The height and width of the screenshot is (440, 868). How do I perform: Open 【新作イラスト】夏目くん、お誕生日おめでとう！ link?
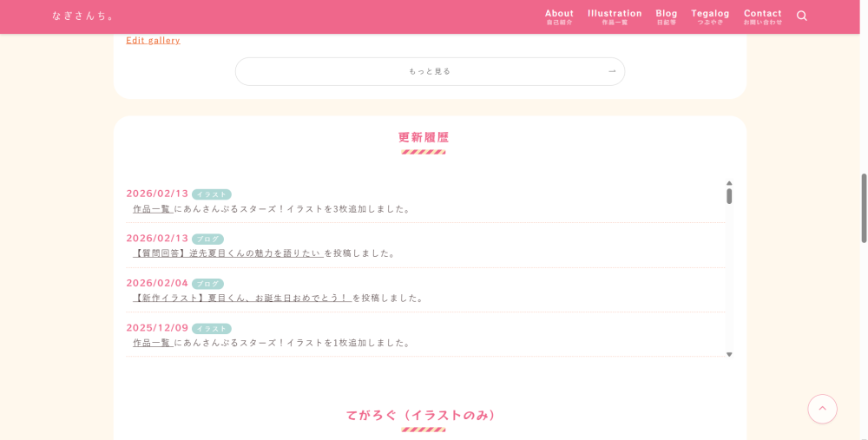242,298
